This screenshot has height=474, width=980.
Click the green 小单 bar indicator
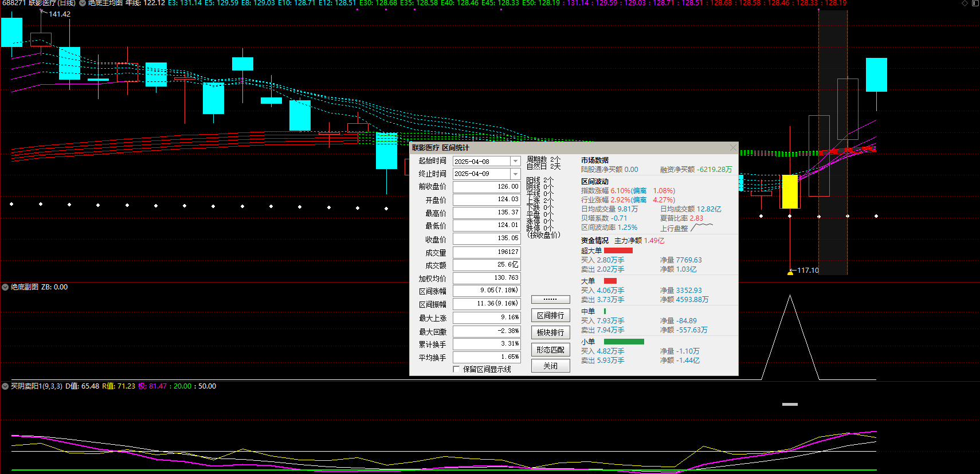624,342
